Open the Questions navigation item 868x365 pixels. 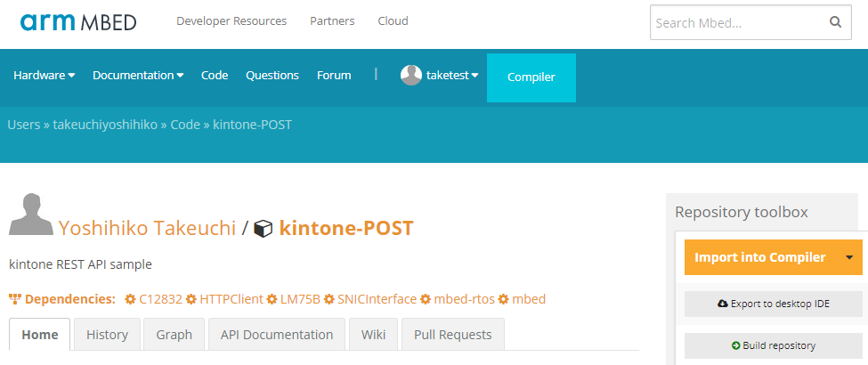point(272,76)
